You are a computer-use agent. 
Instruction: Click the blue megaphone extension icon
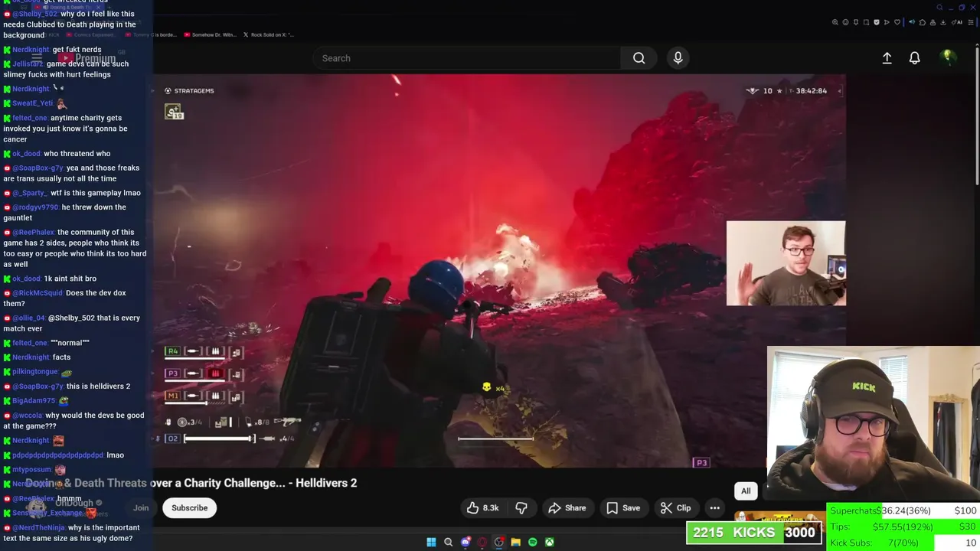point(912,22)
